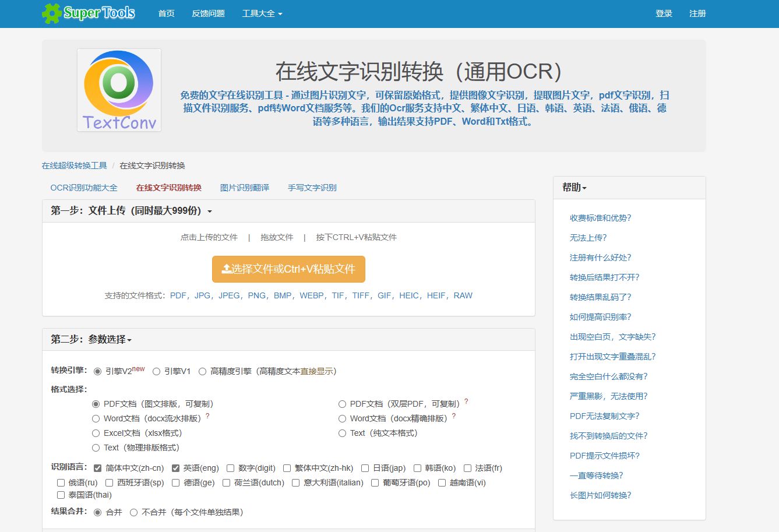Open help link 无法上传?
Screen dimensions: 779x532
(588, 238)
